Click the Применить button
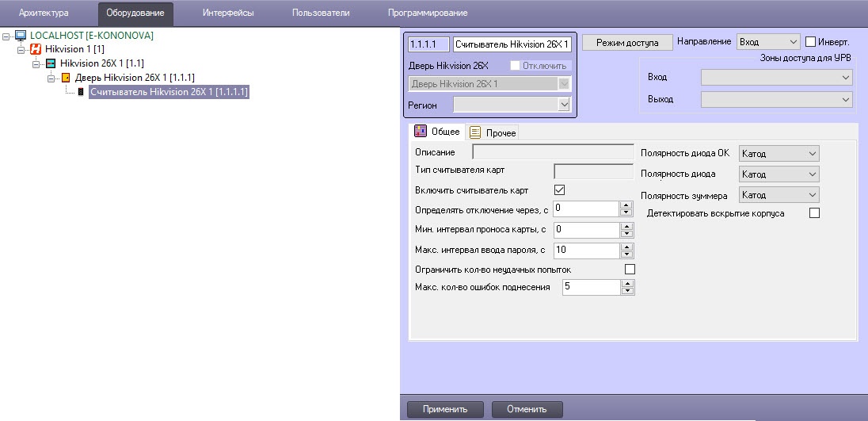 coord(444,409)
